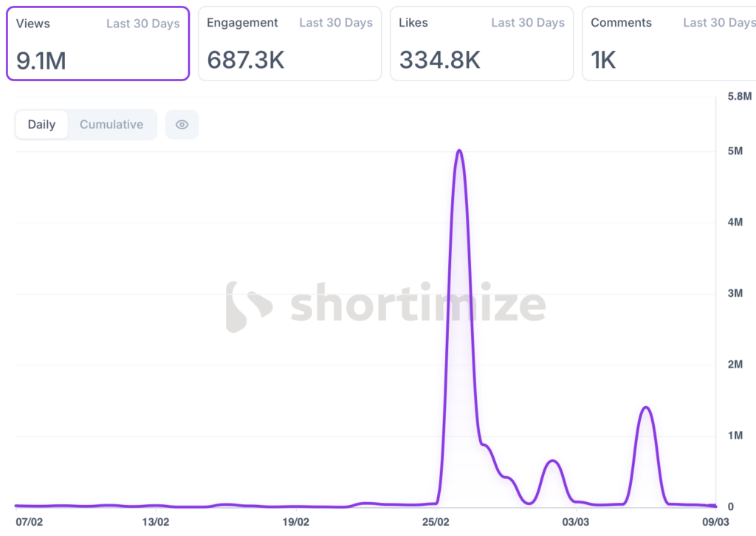The image size is (756, 536).
Task: Switch chart to Cumulative view
Action: click(x=111, y=125)
